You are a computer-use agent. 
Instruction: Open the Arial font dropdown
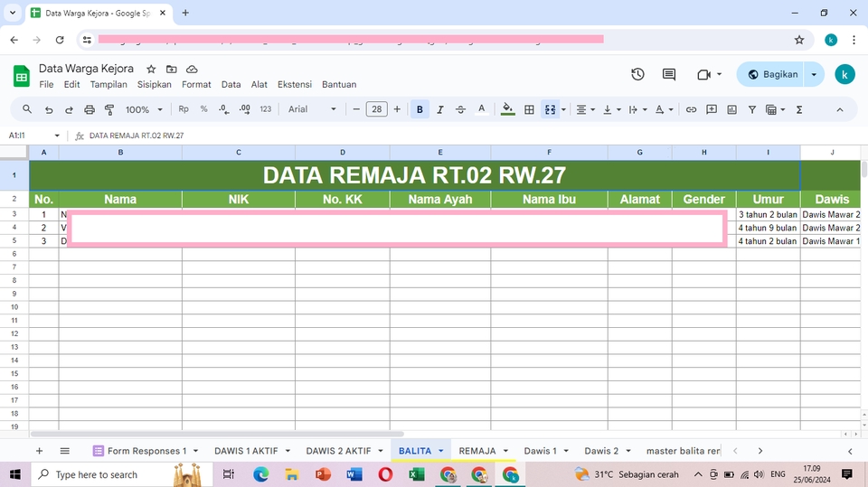pos(312,109)
